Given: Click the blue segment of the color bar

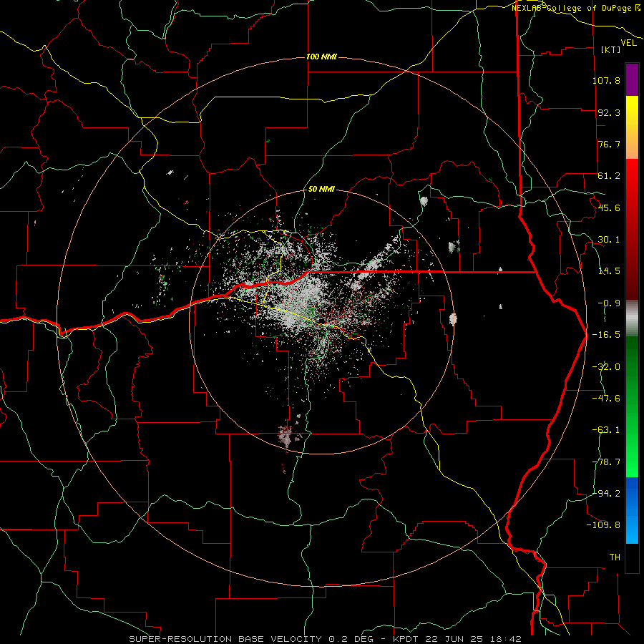Looking at the screenshot, I should pyautogui.click(x=632, y=510).
